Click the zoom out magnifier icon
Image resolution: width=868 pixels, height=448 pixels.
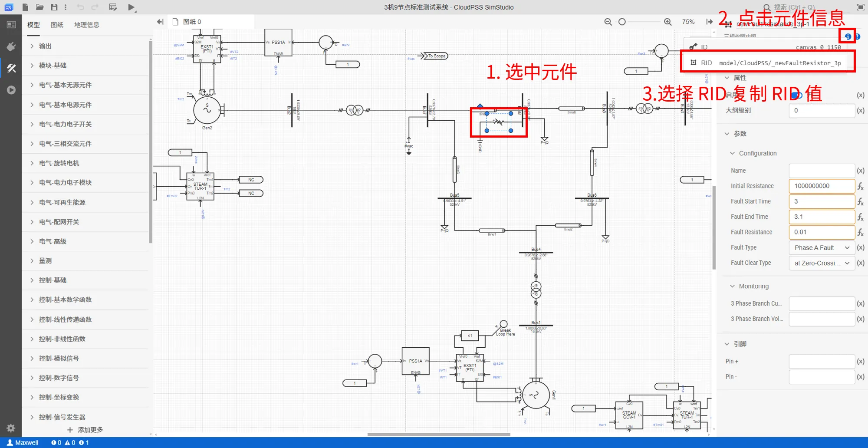pos(608,22)
